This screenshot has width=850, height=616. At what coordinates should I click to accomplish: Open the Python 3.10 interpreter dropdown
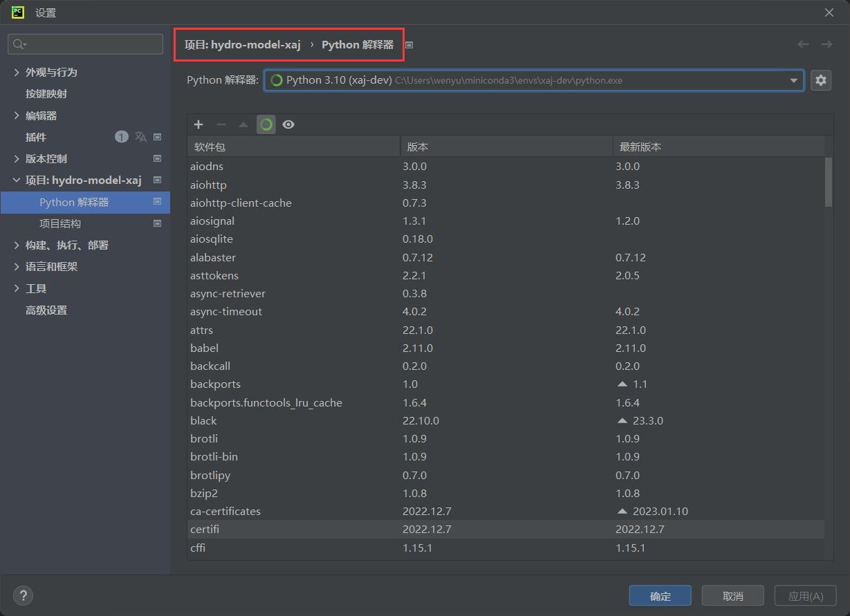click(x=795, y=80)
